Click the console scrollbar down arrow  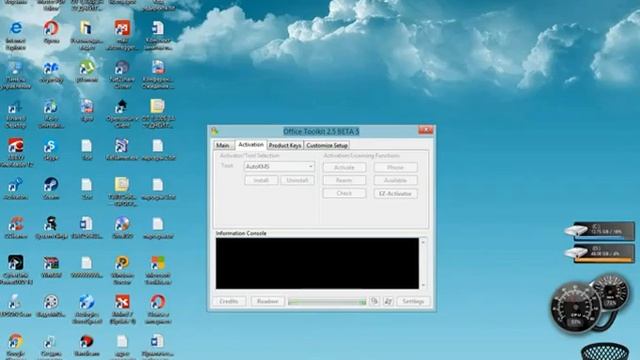pos(423,285)
